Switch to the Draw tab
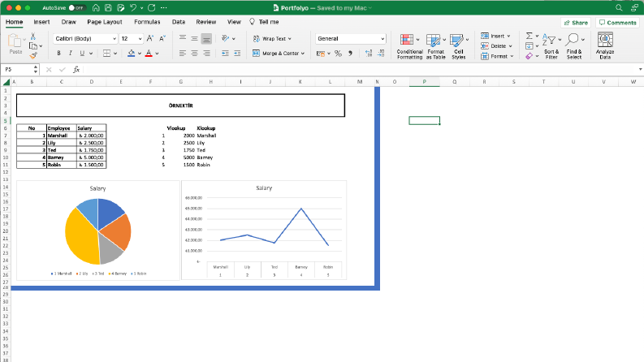Screen dimensions: 644x362 pos(68,22)
